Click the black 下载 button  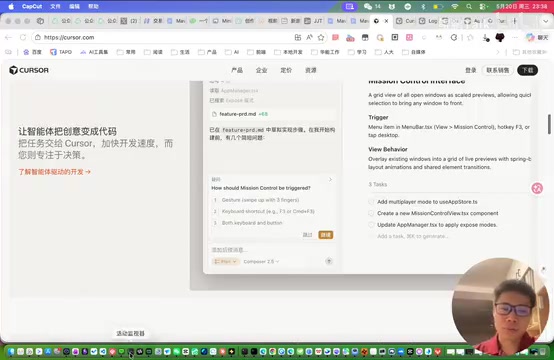[528, 70]
